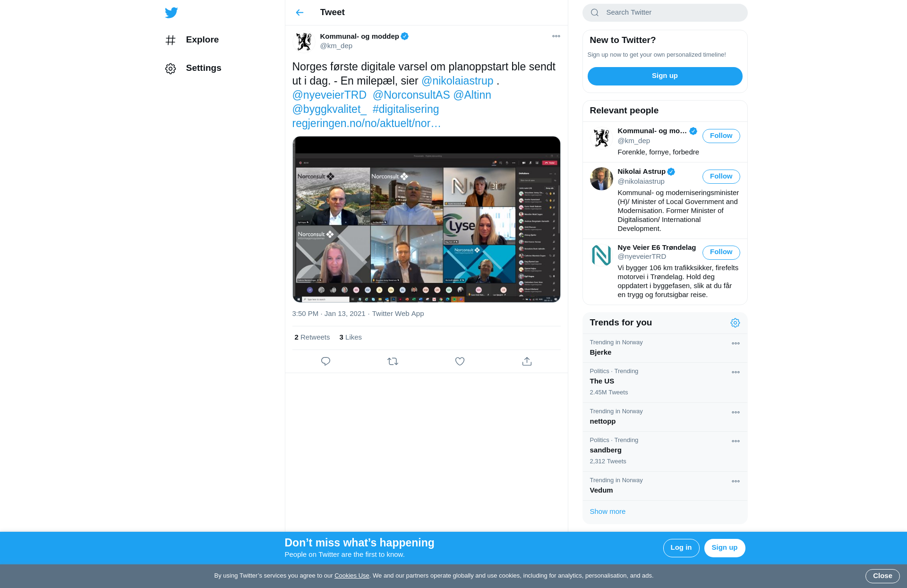Open options for sandberg trend
Image resolution: width=907 pixels, height=588 pixels.
[x=736, y=441]
